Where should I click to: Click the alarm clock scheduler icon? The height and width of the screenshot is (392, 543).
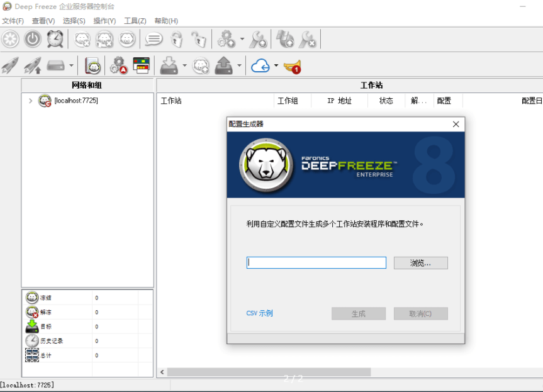pyautogui.click(x=55, y=40)
